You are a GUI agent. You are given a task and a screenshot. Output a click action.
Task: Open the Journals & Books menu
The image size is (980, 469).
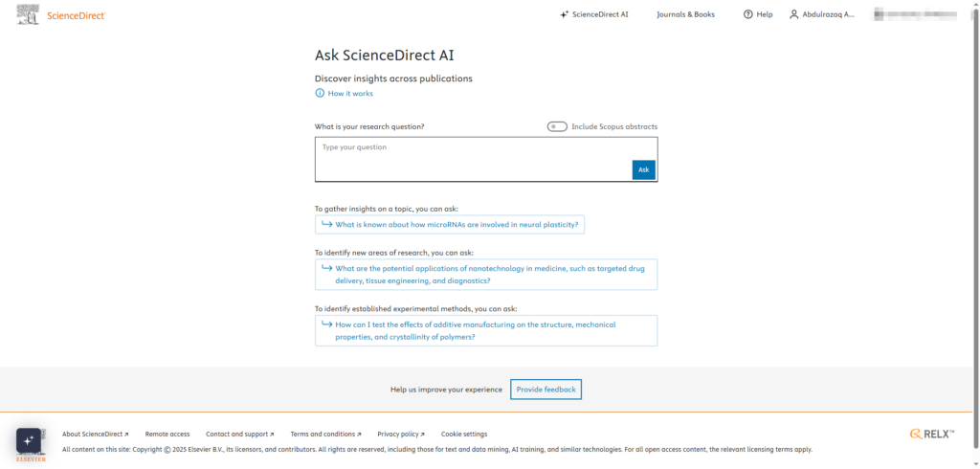coord(685,14)
